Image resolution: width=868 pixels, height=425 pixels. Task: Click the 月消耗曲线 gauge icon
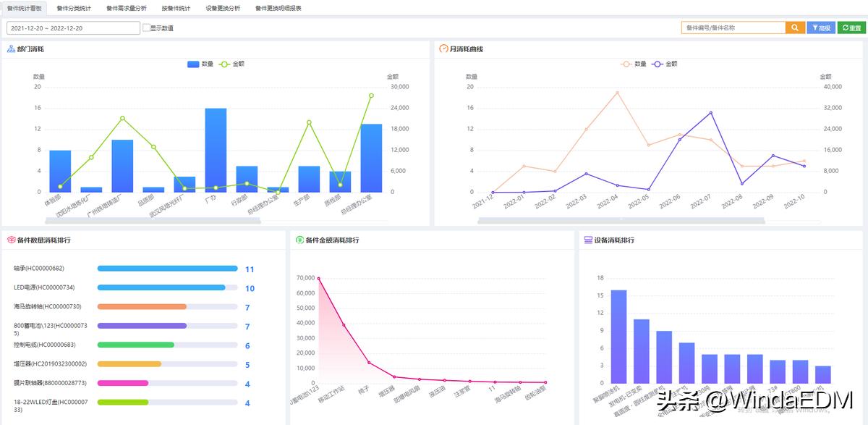click(443, 49)
